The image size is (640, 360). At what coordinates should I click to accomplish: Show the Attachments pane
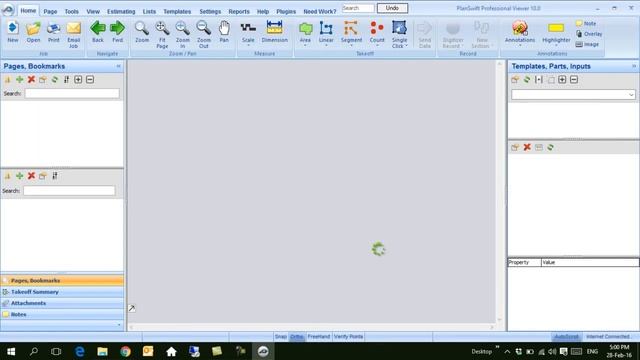pos(62,303)
